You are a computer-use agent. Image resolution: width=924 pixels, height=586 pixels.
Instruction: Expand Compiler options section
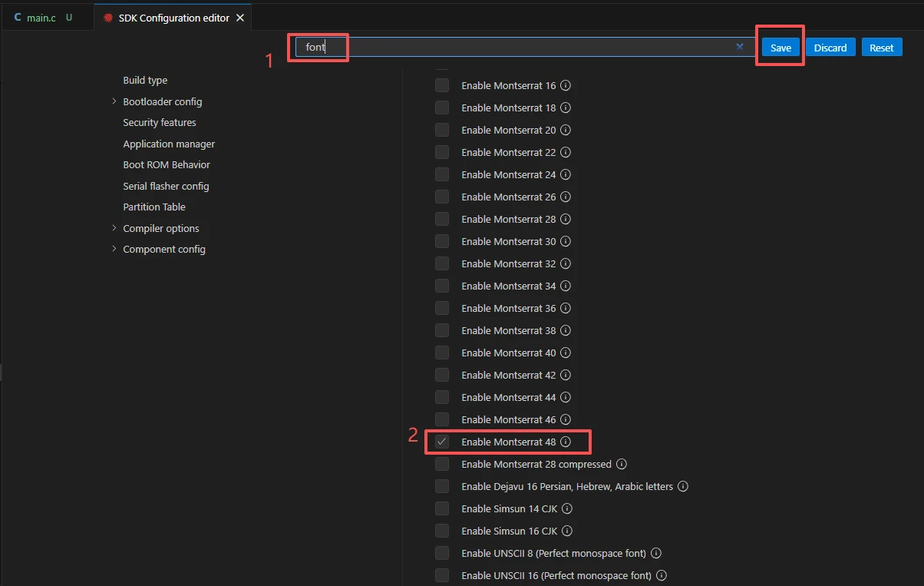(x=114, y=228)
